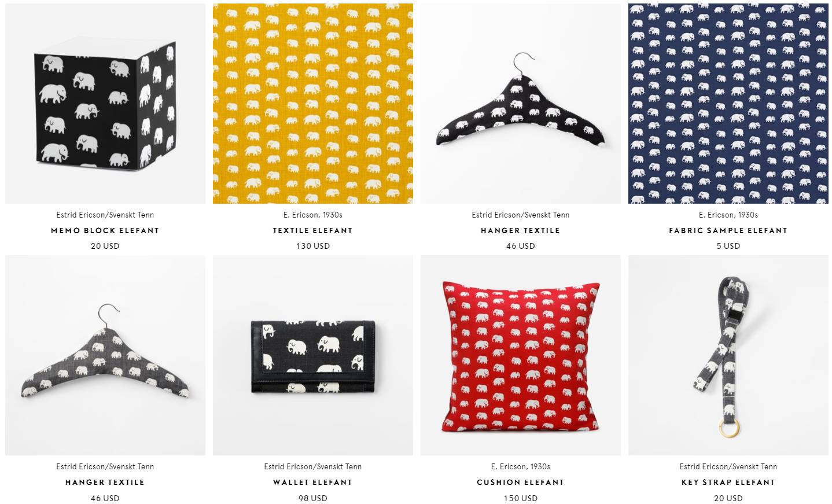Open the yellow Textile Elefant product image
This screenshot has height=504, width=832.
(313, 104)
